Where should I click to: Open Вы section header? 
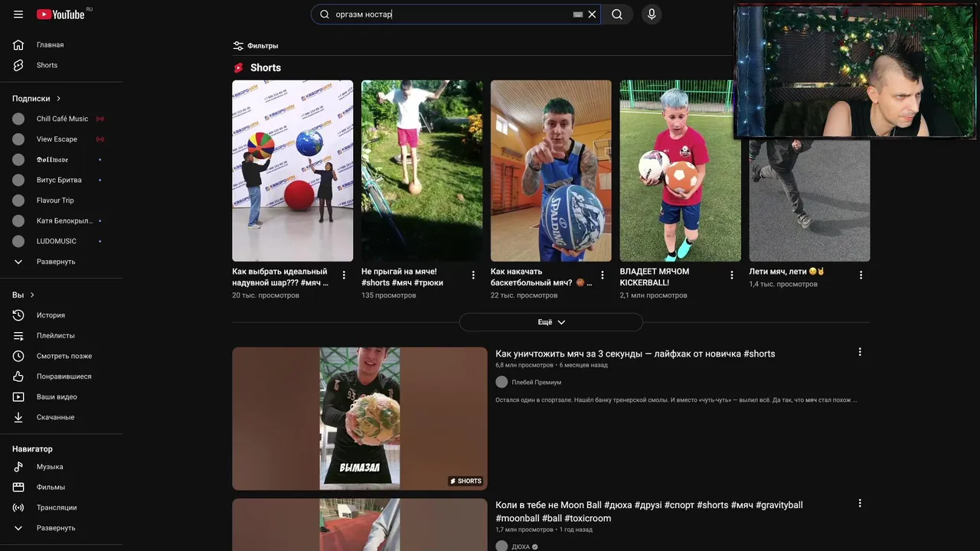click(24, 295)
